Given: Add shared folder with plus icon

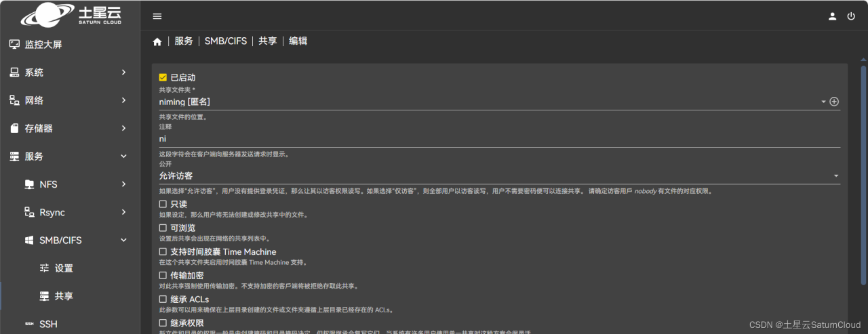Looking at the screenshot, I should pos(834,102).
